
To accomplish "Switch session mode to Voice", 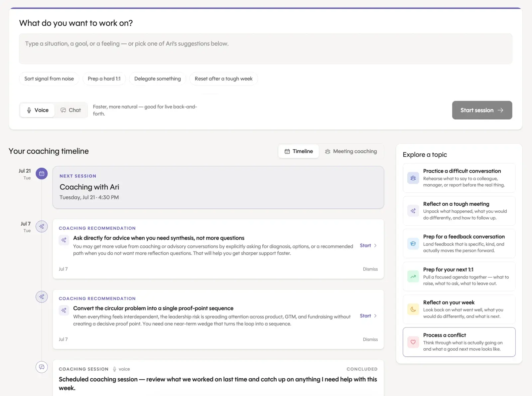I will tap(37, 110).
